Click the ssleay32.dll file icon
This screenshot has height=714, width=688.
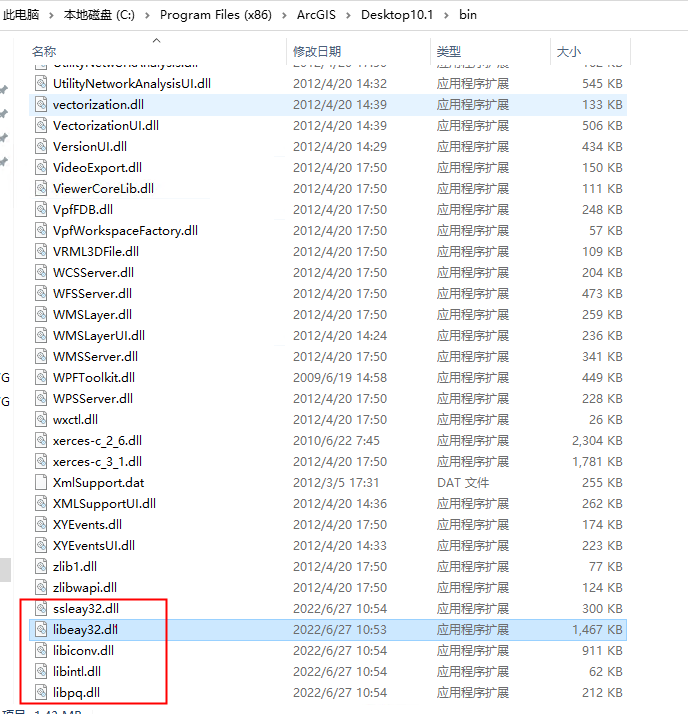pos(41,608)
